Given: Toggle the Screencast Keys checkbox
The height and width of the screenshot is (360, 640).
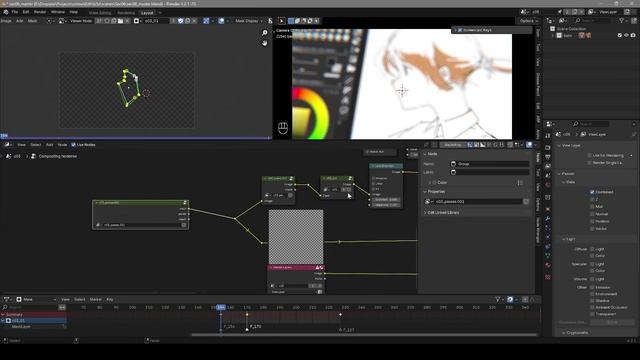Looking at the screenshot, I should coord(460,30).
